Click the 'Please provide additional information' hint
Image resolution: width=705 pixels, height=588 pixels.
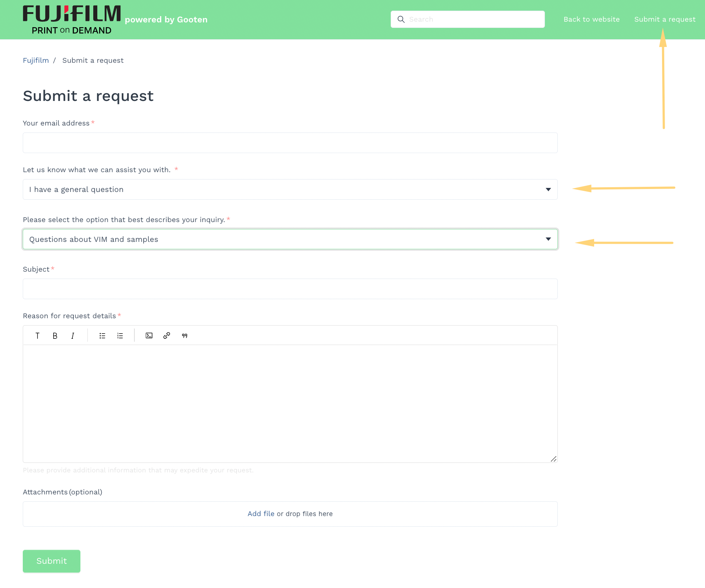(x=138, y=470)
